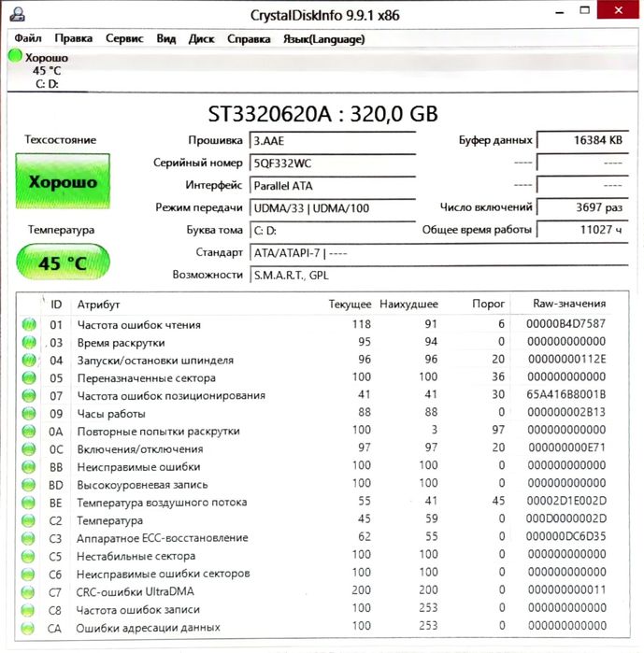Click status icon for Ошибки адресации данных
The height and width of the screenshot is (653, 644).
(28, 628)
